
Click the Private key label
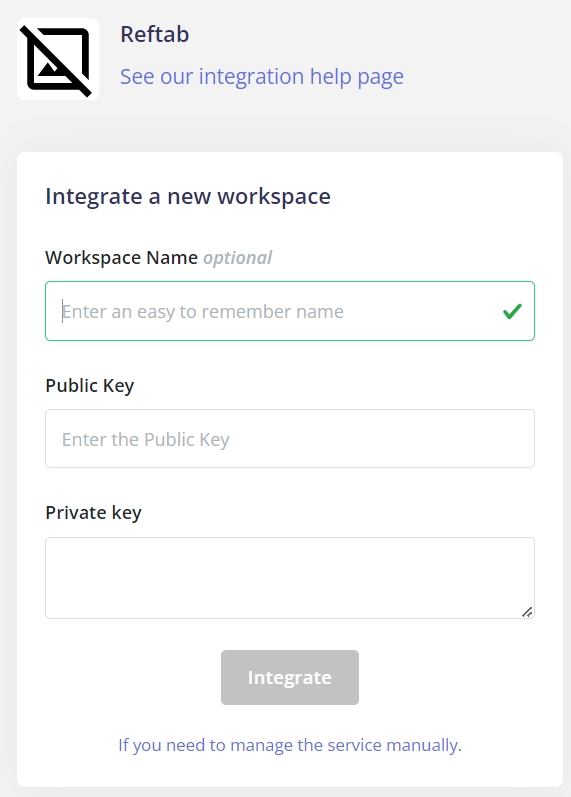94,513
